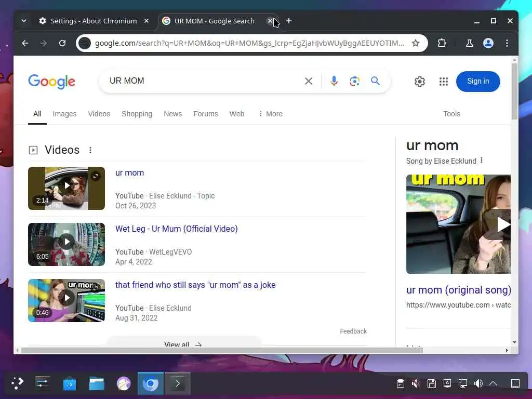This screenshot has width=532, height=399.
Task: Switch to Forums results
Action: (206, 114)
